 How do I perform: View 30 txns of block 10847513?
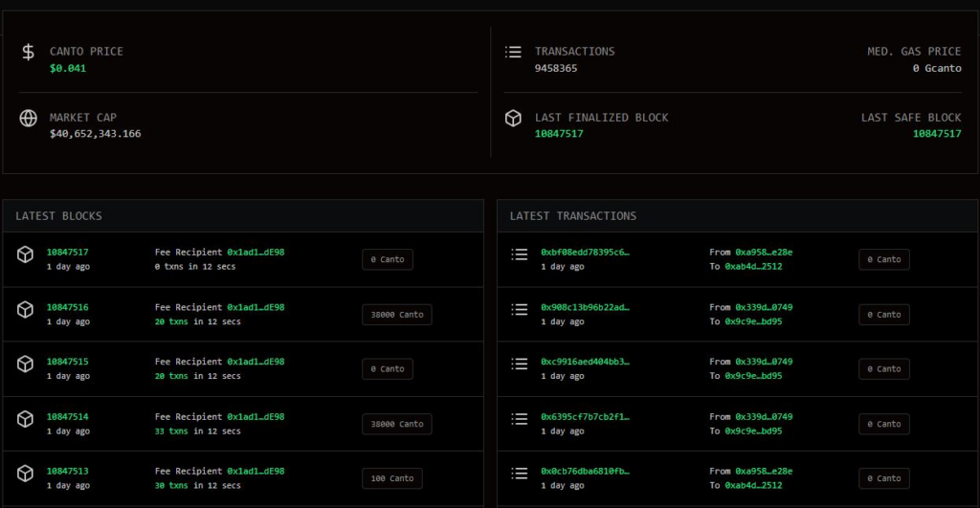(171, 485)
